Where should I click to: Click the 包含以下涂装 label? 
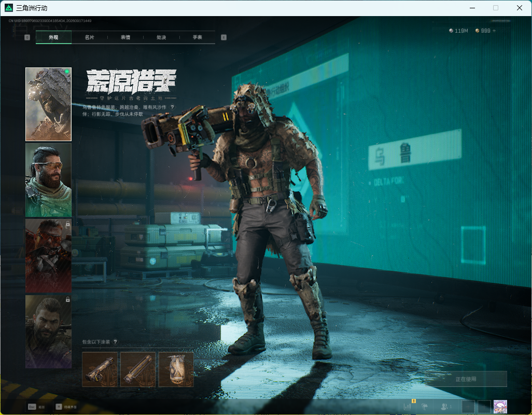[x=96, y=342]
